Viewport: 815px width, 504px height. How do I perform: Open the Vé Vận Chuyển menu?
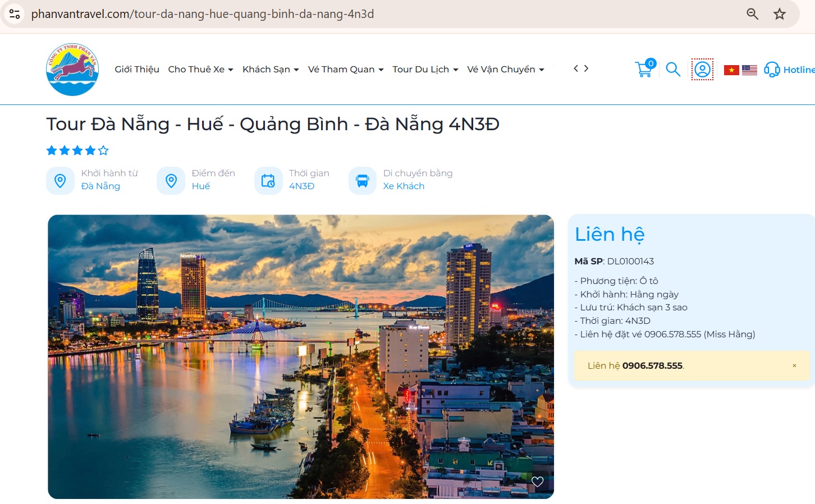(506, 69)
